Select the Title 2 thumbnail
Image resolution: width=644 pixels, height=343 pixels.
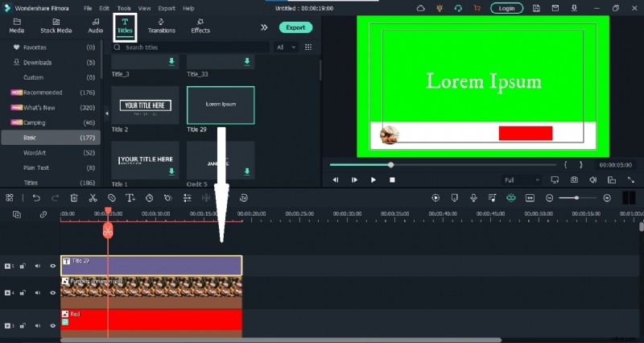(145, 105)
